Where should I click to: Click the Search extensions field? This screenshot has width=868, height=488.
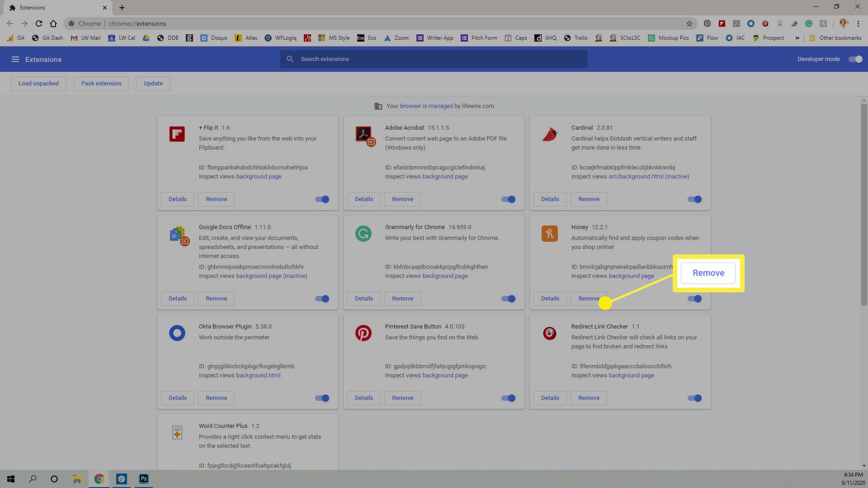(434, 59)
